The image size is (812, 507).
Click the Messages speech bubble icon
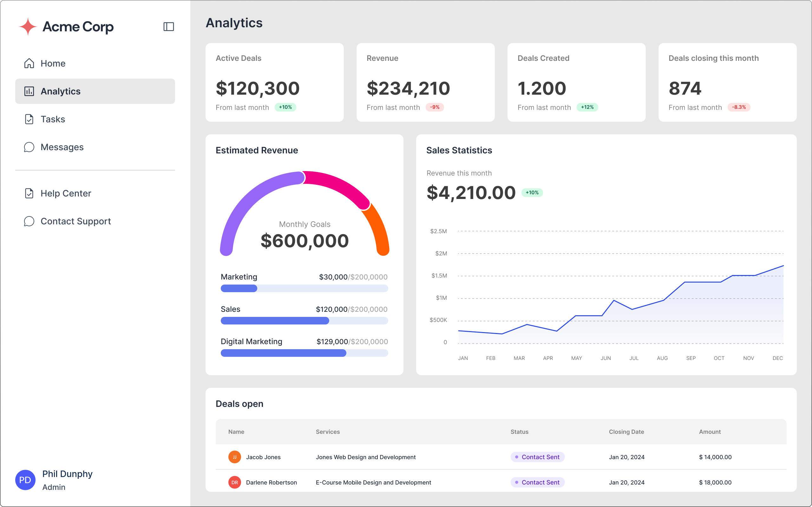(29, 147)
